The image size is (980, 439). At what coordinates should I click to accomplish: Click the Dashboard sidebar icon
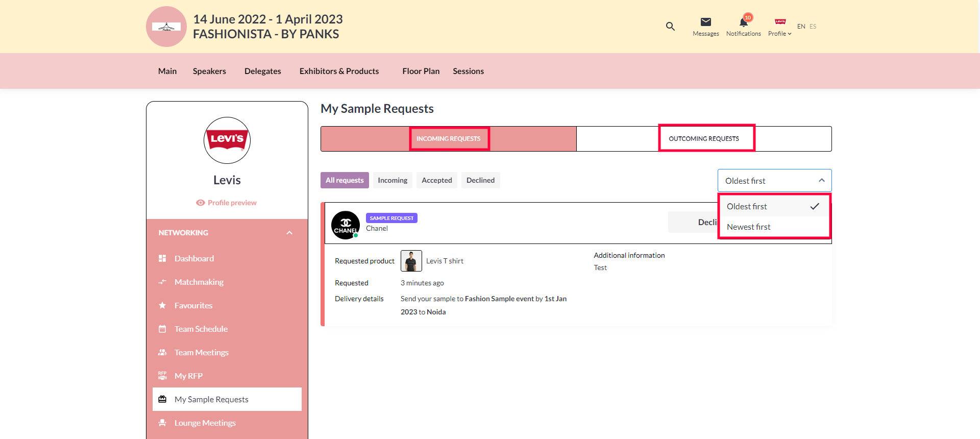[x=162, y=258]
